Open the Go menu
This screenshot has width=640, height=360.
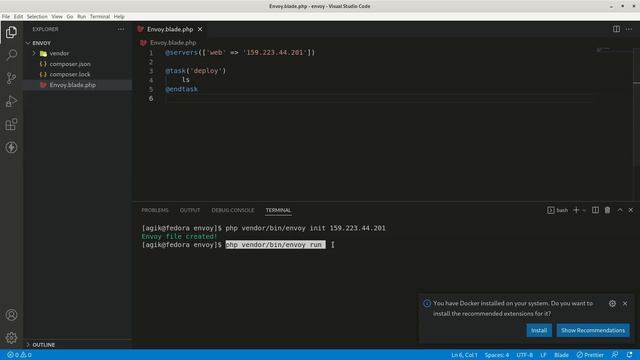click(70, 17)
